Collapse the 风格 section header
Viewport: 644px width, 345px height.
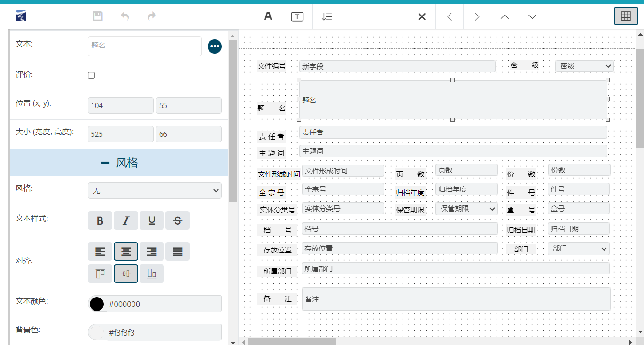pyautogui.click(x=119, y=163)
